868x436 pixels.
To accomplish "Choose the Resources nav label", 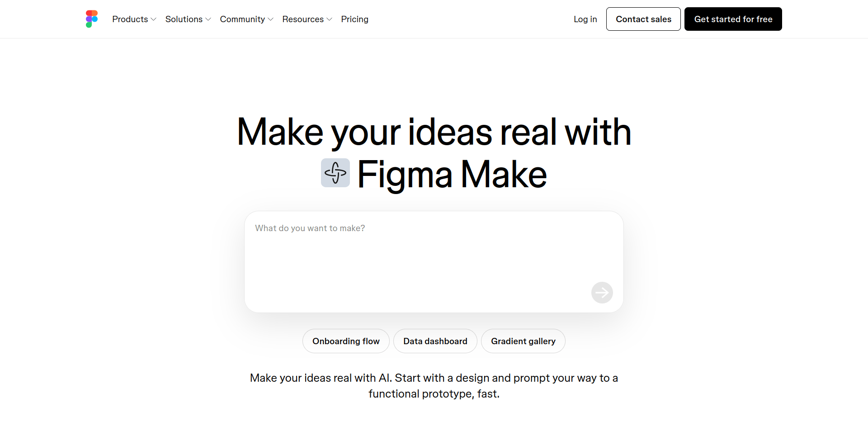I will [303, 19].
